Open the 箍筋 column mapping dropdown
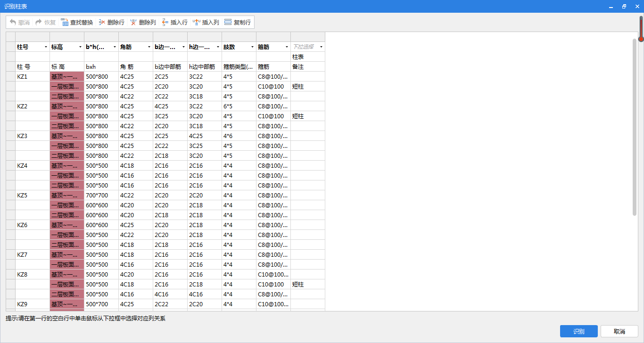644x343 pixels. coord(287,47)
